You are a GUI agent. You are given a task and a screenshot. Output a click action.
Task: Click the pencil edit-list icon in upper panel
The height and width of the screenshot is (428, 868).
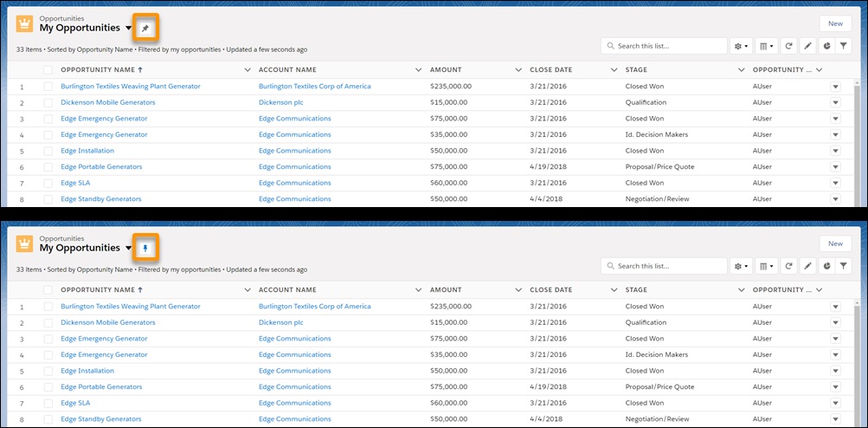pyautogui.click(x=808, y=46)
